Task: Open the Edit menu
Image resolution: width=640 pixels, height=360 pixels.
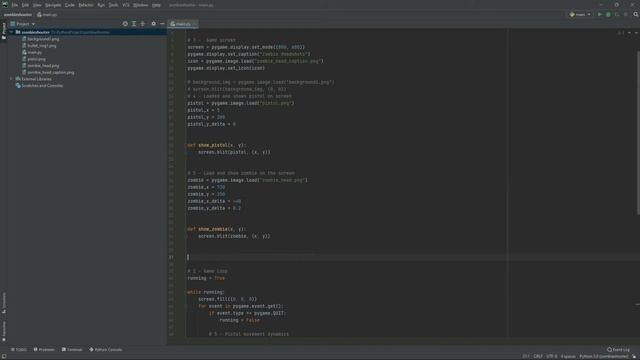Action: 25,5
